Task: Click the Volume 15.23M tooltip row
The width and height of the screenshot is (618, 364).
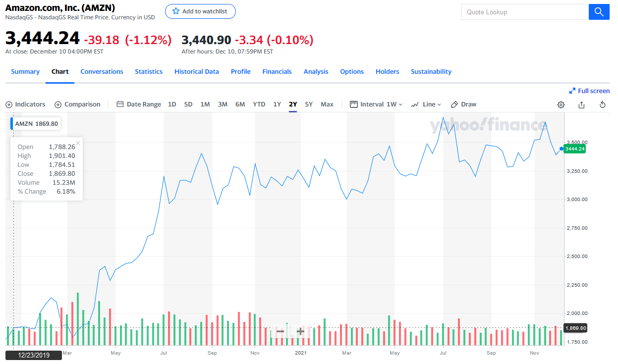Action: (x=47, y=183)
